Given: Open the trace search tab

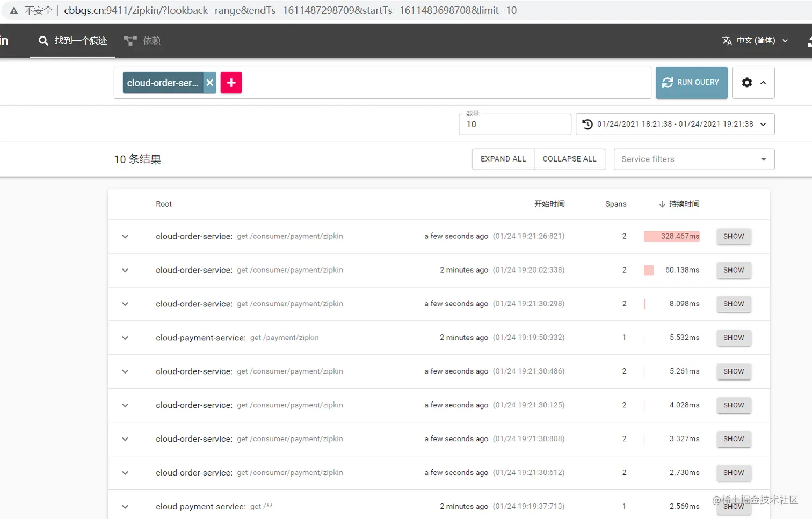Looking at the screenshot, I should [x=73, y=41].
